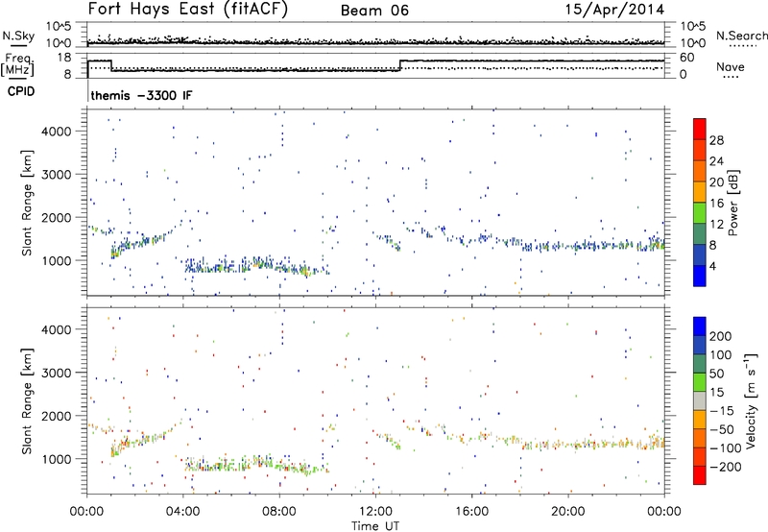Viewport: 768px width, 532px height.
Task: Click the '28' power scale value
Action: click(716, 140)
